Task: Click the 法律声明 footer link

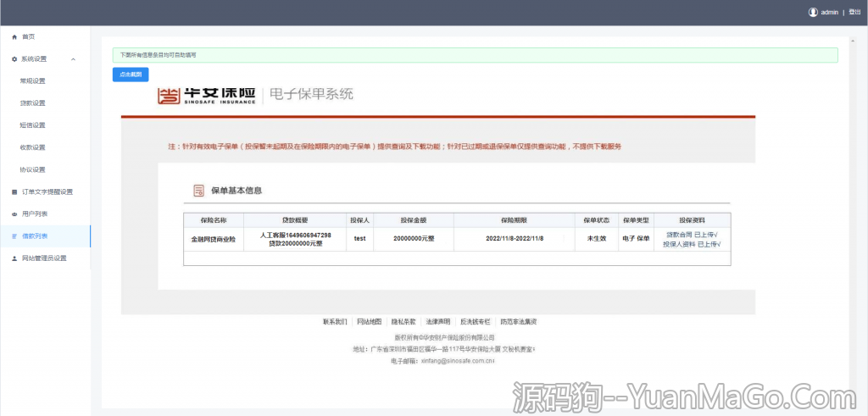Action: 438,321
